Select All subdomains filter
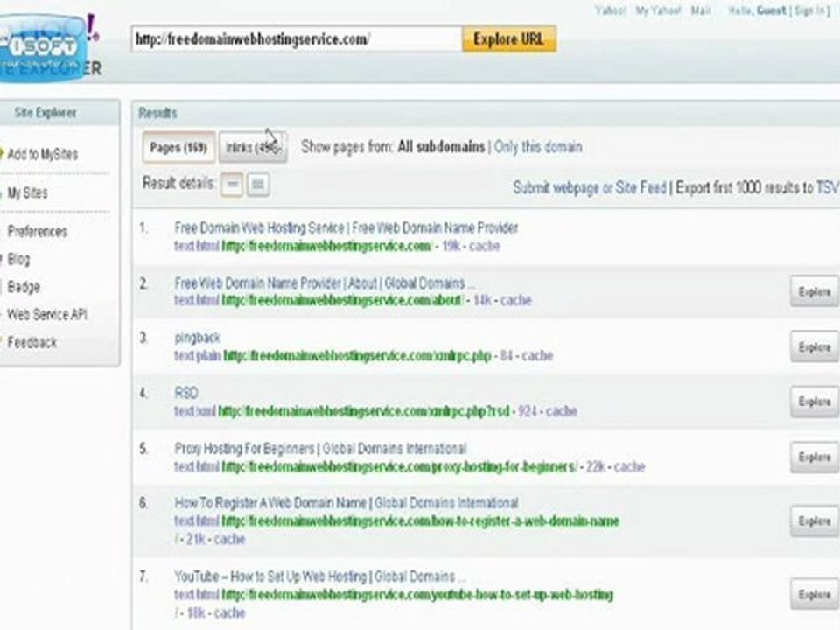This screenshot has width=840, height=630. coord(441,147)
